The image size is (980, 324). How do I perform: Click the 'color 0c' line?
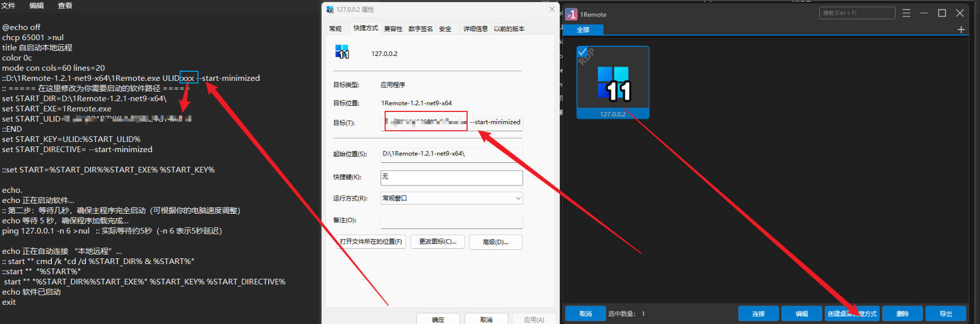click(x=17, y=58)
